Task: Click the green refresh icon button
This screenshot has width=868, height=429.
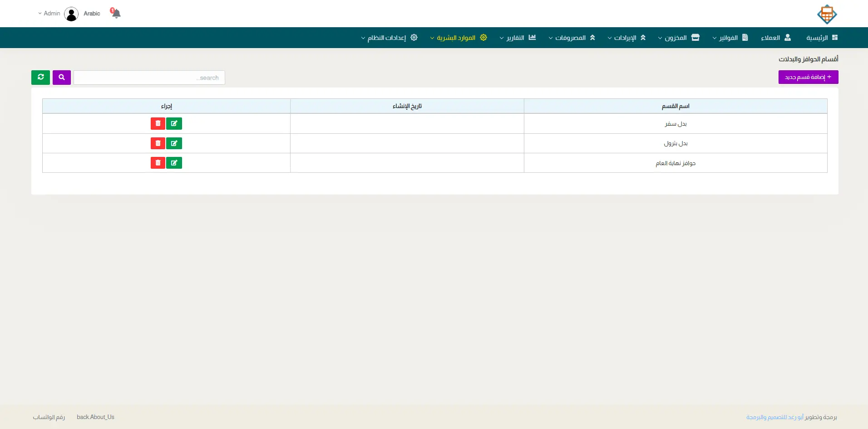Action: [x=40, y=78]
